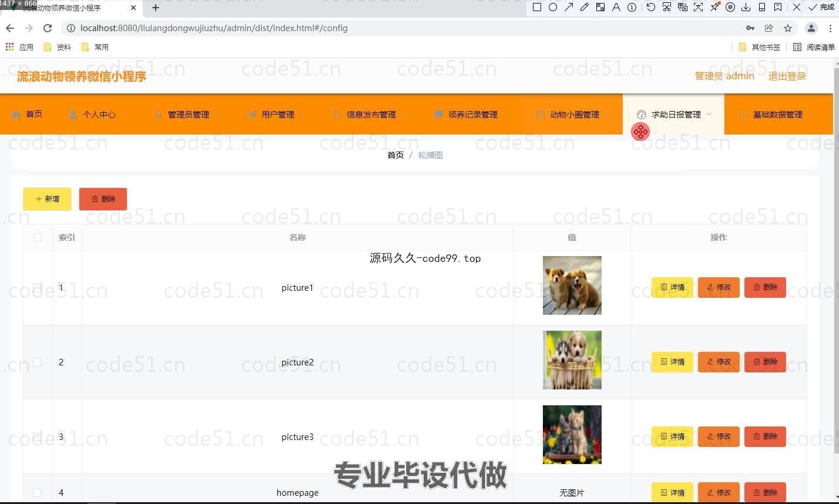Click 删除 for picture1
This screenshot has width=839, height=504.
click(765, 287)
